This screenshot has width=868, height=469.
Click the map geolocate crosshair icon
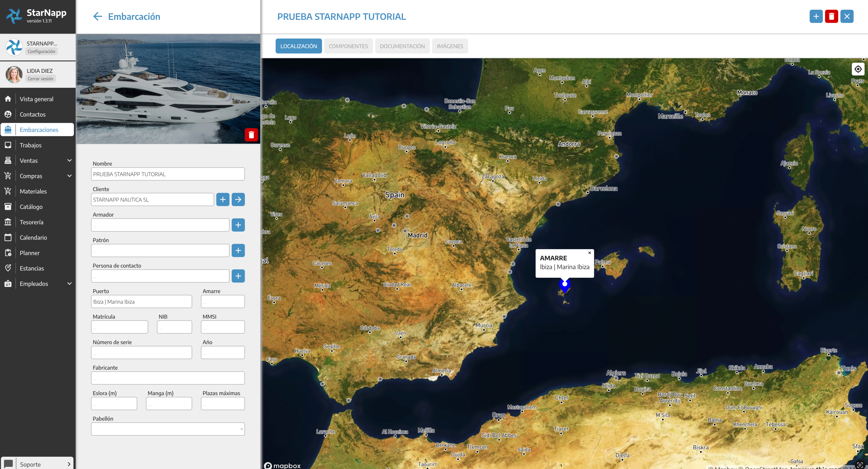(x=858, y=69)
